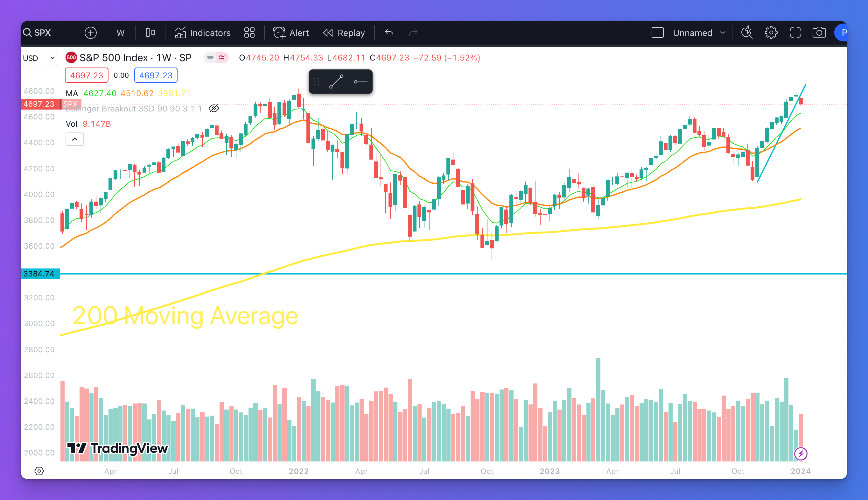Start bar Replay mode
The height and width of the screenshot is (500, 868).
(x=344, y=33)
